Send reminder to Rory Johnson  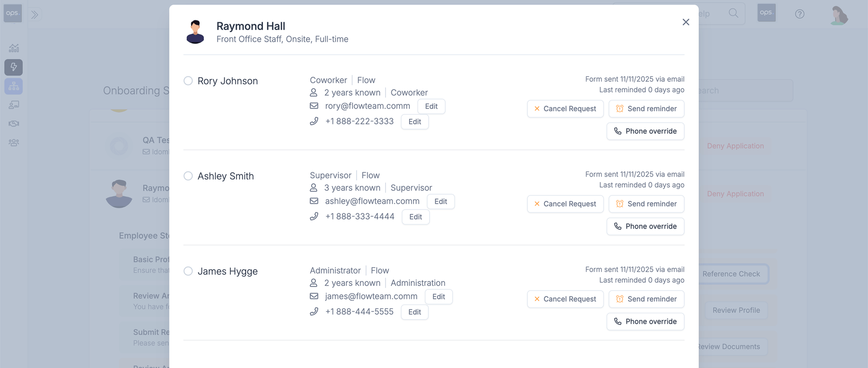point(646,109)
